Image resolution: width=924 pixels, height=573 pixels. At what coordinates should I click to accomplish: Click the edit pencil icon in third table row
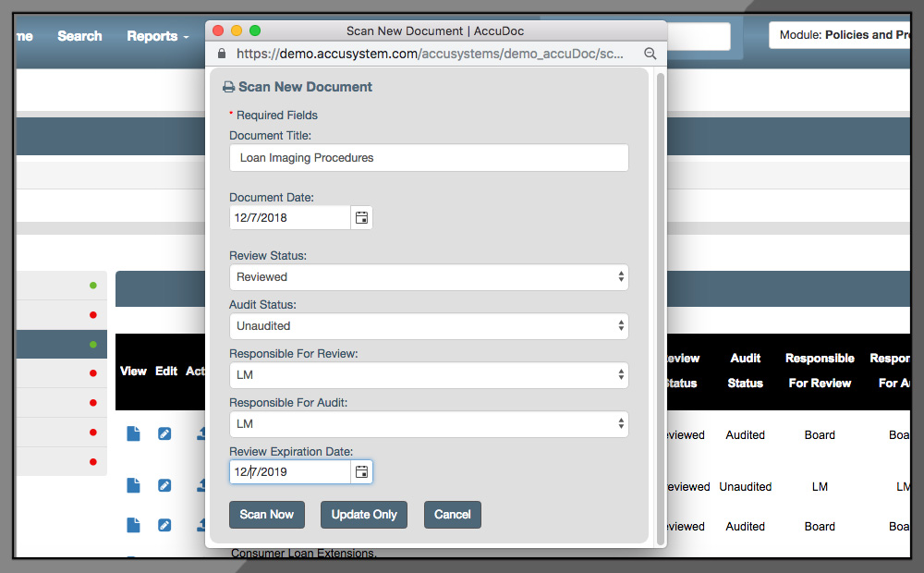pos(164,525)
